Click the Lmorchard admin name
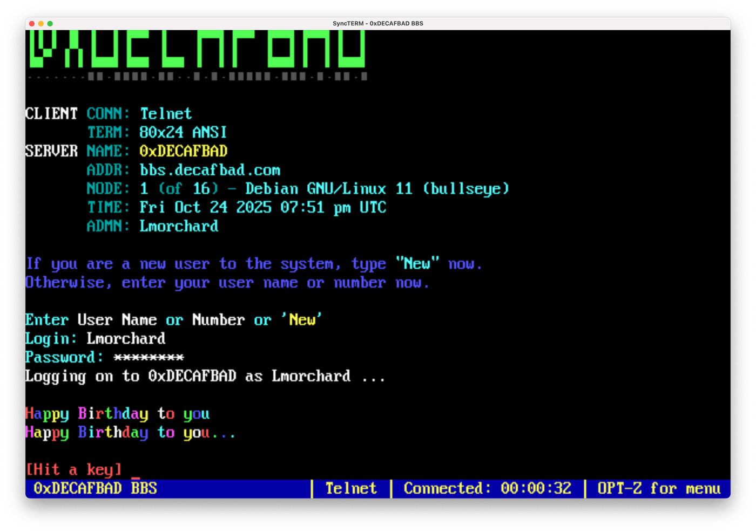 (178, 226)
